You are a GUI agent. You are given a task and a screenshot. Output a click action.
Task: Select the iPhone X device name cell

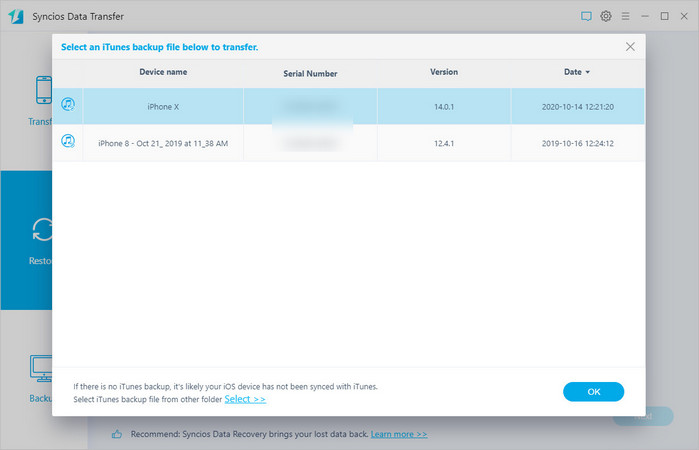[163, 107]
